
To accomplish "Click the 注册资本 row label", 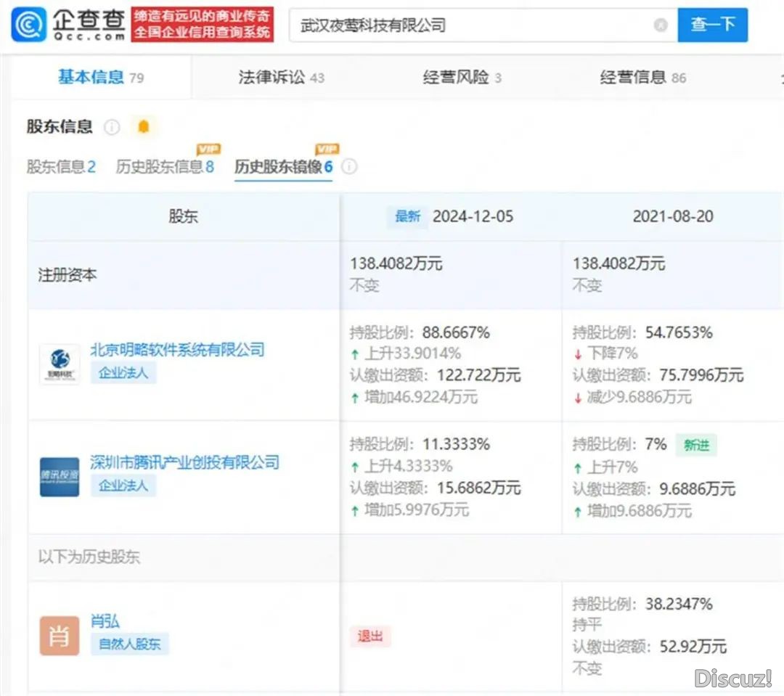I will tap(67, 275).
